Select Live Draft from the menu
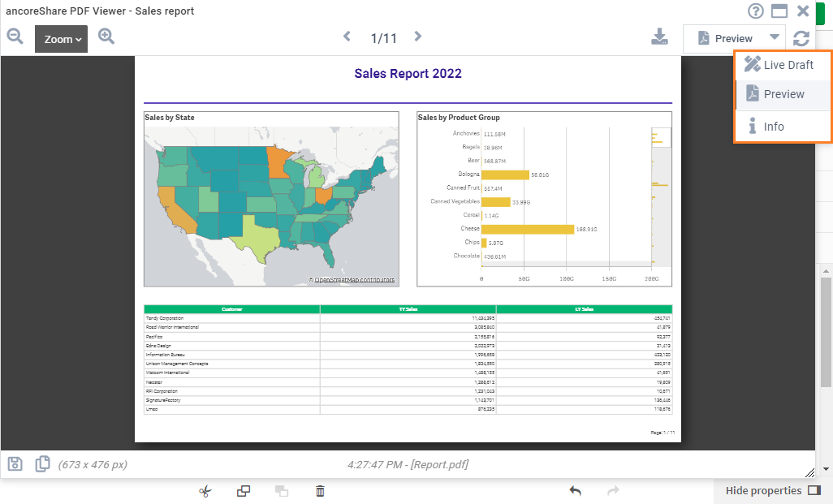This screenshot has height=504, width=833. (x=782, y=65)
